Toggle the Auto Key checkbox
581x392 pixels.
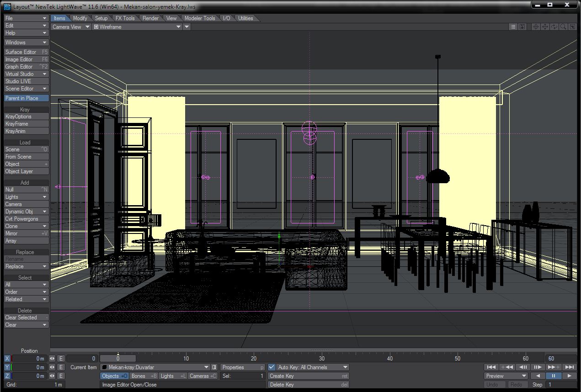(272, 367)
